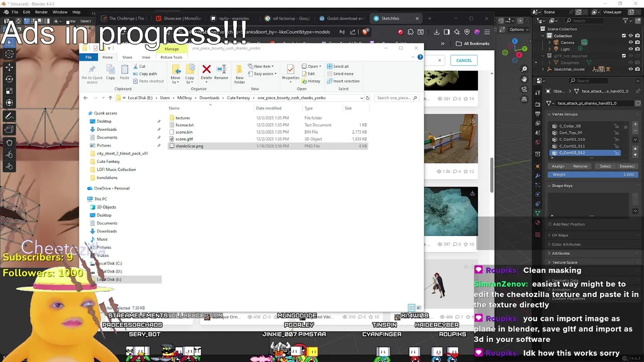Screen dimensions: 644x362
Task: Click the Blender perspective/orthographic grid icon
Action: coord(524,99)
